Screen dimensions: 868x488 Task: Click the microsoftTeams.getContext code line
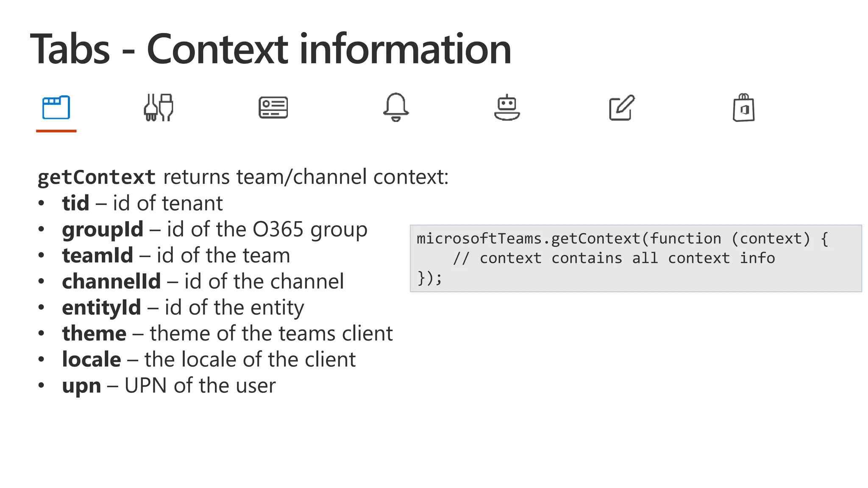(x=622, y=239)
